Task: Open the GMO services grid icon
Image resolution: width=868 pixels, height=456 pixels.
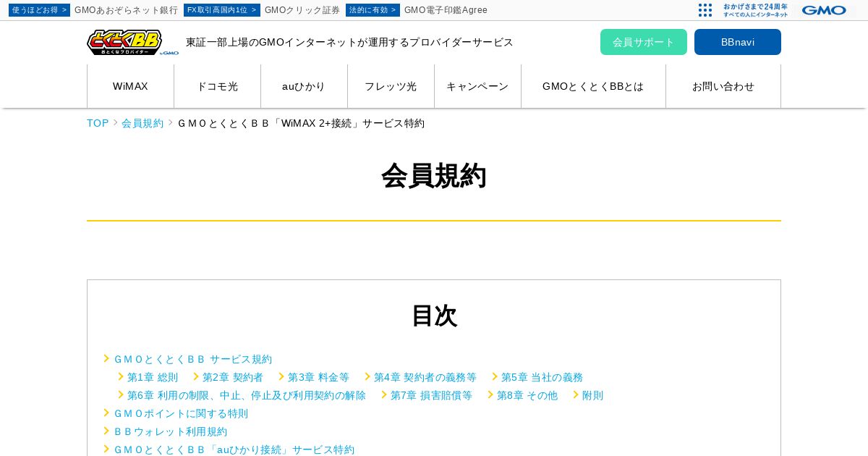Action: pos(705,10)
